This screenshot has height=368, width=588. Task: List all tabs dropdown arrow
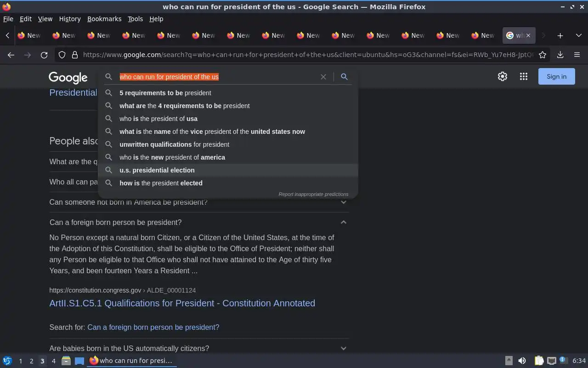579,35
